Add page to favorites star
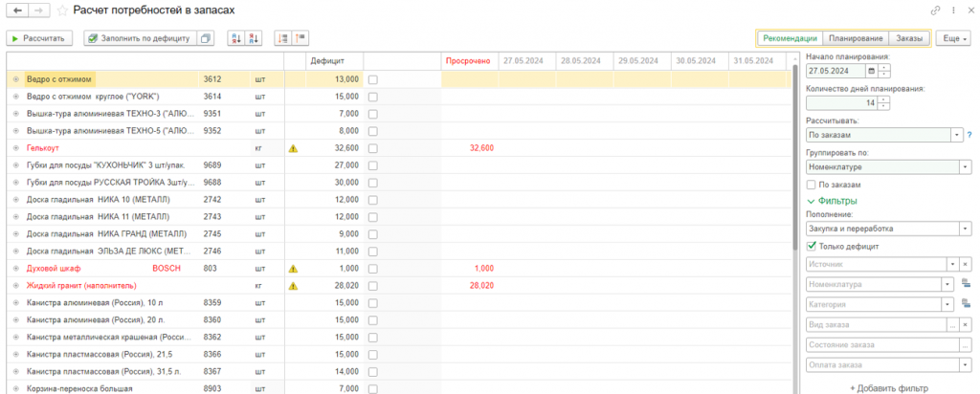The height and width of the screenshot is (394, 980). (62, 11)
